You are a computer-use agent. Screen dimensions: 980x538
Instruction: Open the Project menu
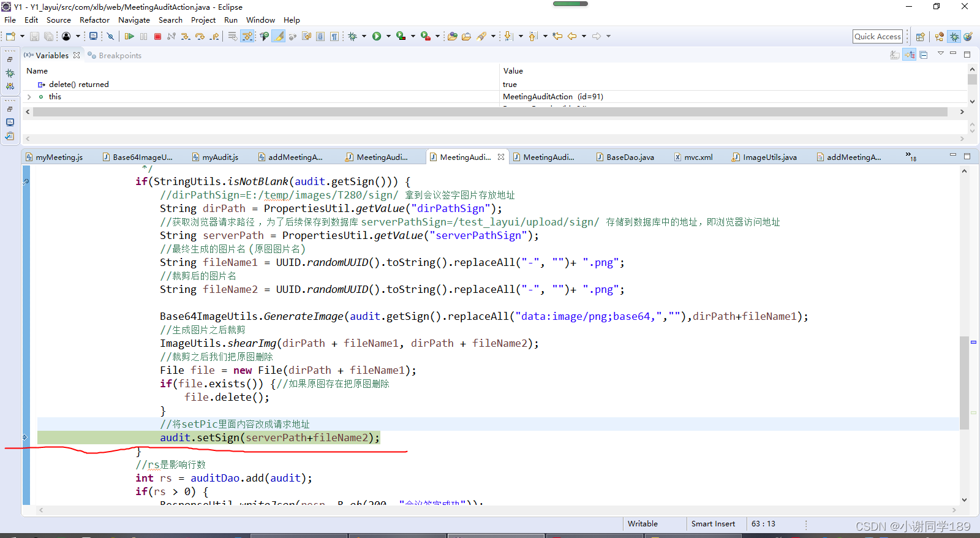(x=203, y=20)
